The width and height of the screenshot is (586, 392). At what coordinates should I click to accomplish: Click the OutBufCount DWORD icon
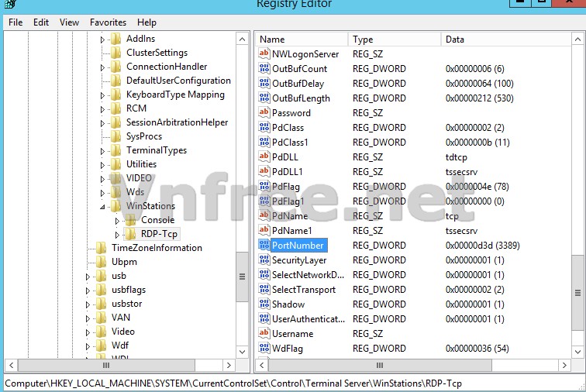pyautogui.click(x=264, y=68)
